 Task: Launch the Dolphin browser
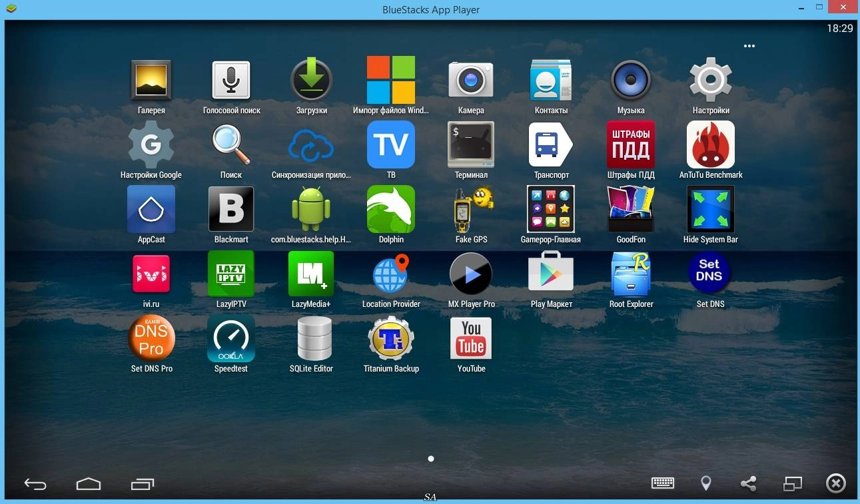coord(391,209)
